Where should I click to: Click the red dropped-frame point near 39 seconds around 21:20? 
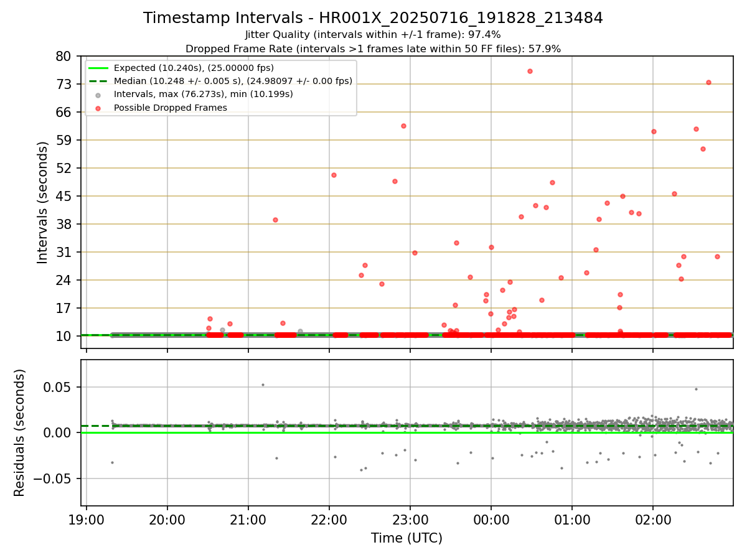pos(275,220)
